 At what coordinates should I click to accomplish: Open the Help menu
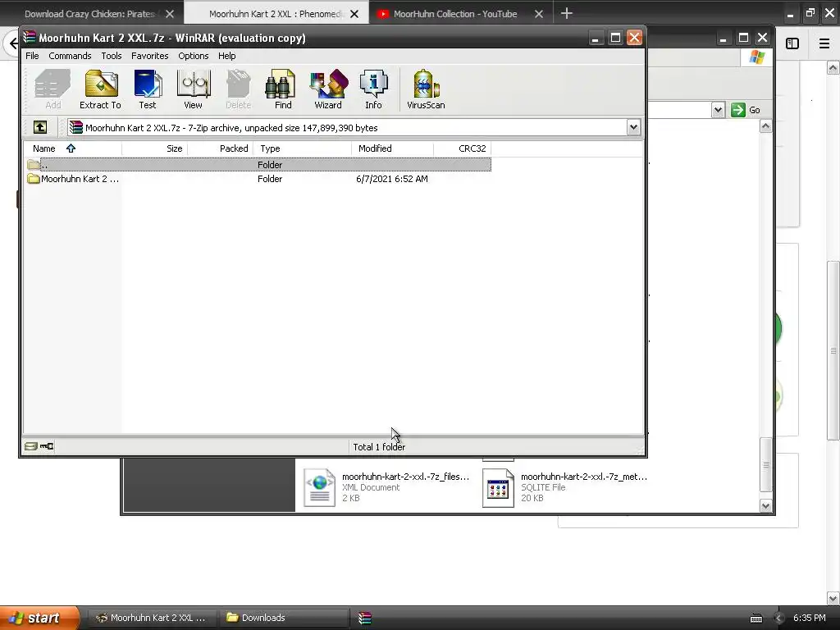pos(226,56)
